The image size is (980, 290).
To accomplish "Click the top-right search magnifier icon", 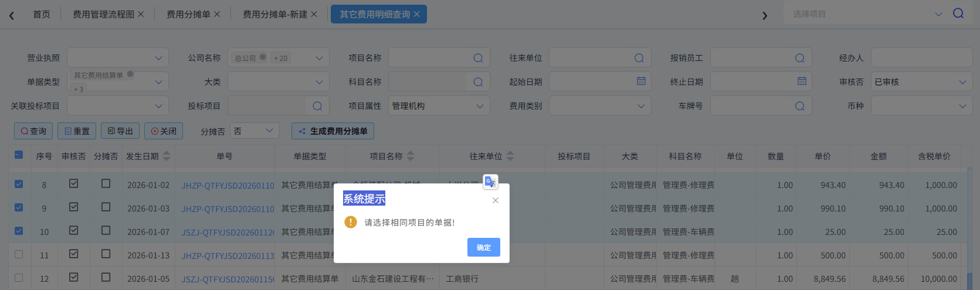I will [958, 13].
